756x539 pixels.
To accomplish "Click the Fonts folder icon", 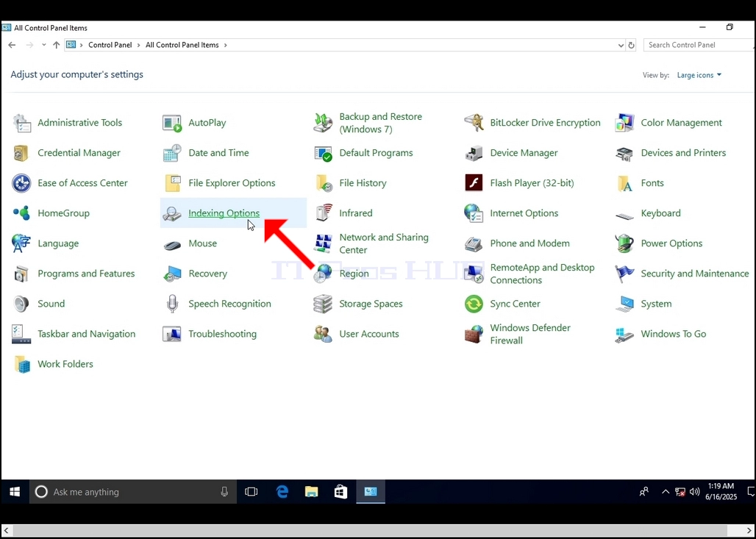I will pos(625,183).
